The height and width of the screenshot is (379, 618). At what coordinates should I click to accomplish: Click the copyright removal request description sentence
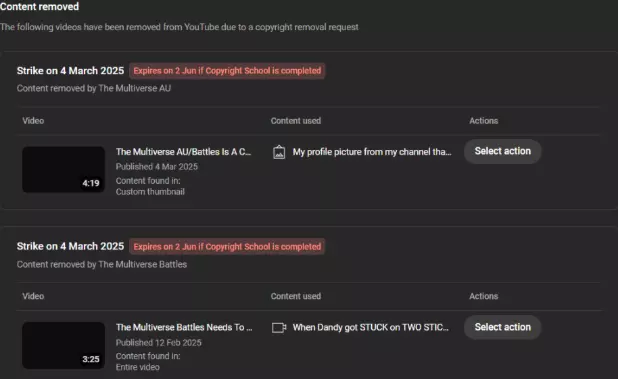pos(179,27)
